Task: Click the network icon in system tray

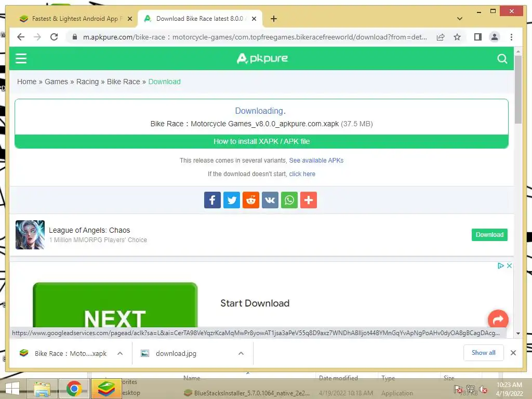Action: 471,389
